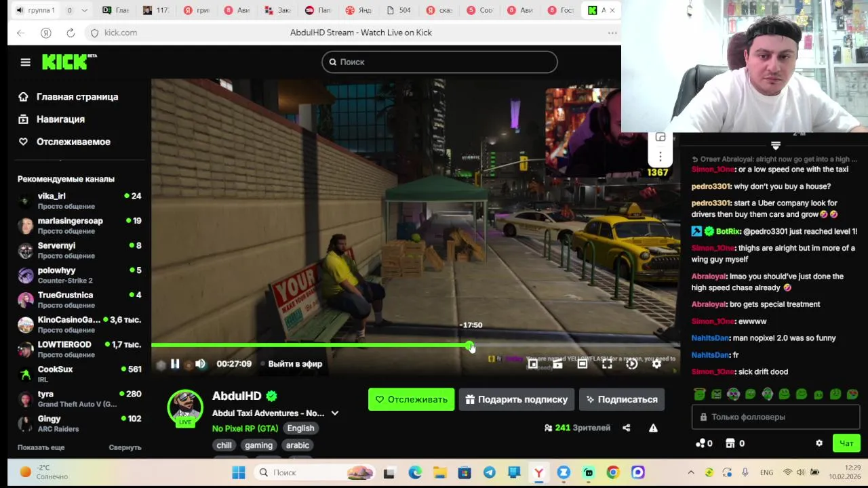Viewport: 868px width, 488px height.
Task: Open Telegram from the taskbar
Action: pos(489,472)
